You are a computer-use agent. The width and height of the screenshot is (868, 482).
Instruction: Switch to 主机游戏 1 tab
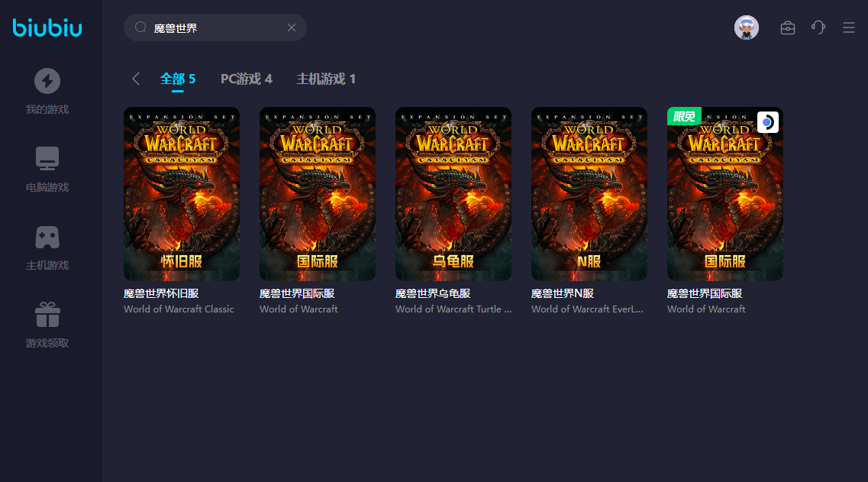326,79
